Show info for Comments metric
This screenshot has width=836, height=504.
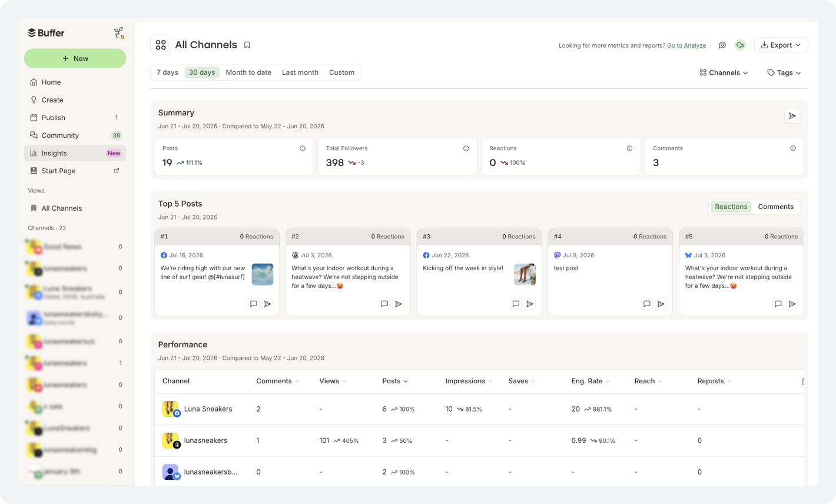[793, 148]
